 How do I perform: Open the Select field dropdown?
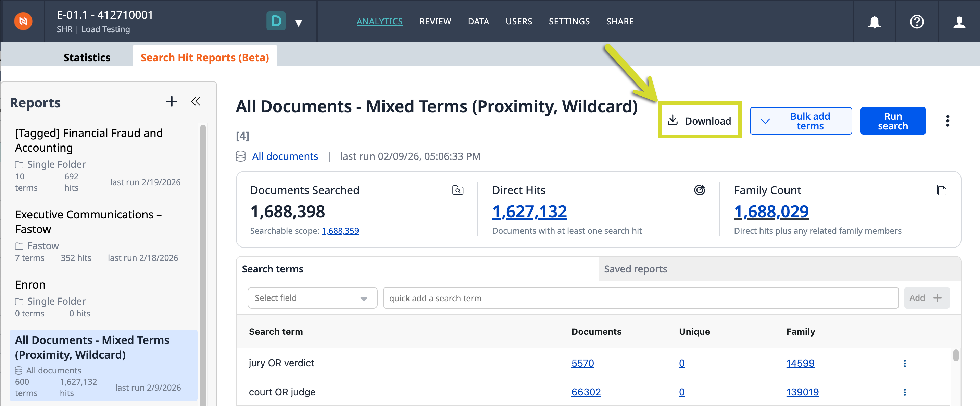(x=312, y=298)
